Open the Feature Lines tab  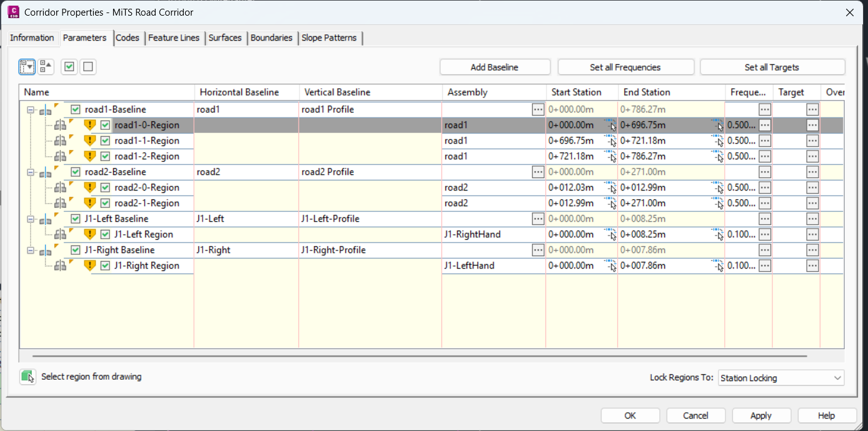(174, 38)
